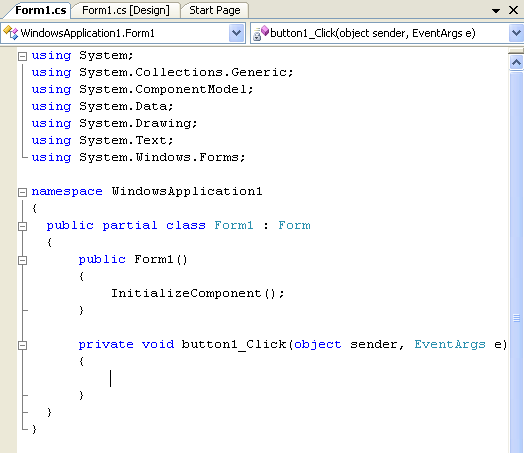
Task: Collapse the Form1 class block
Action: [x=22, y=226]
